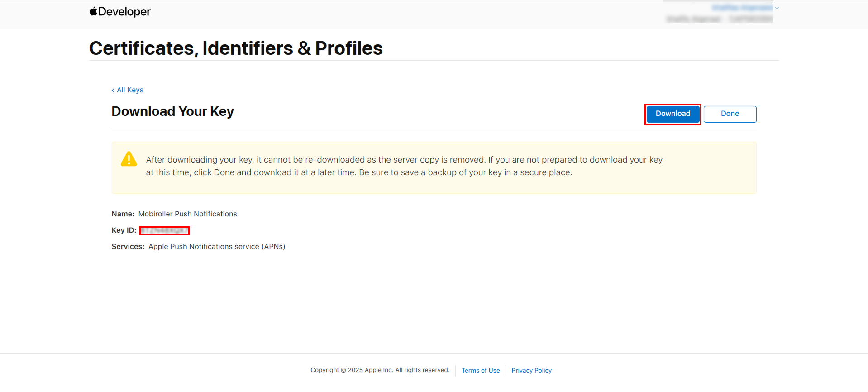Click the blurred team name under the account

[x=720, y=19]
